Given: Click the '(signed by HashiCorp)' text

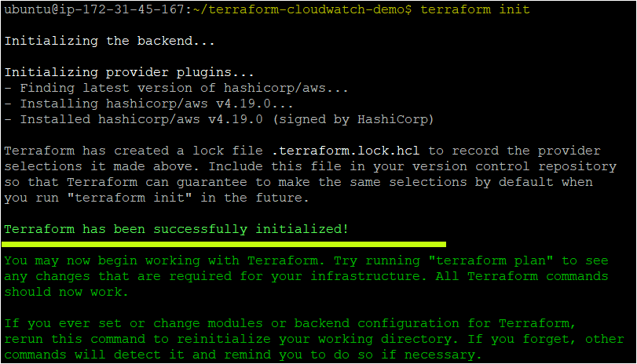Looking at the screenshot, I should tap(353, 119).
